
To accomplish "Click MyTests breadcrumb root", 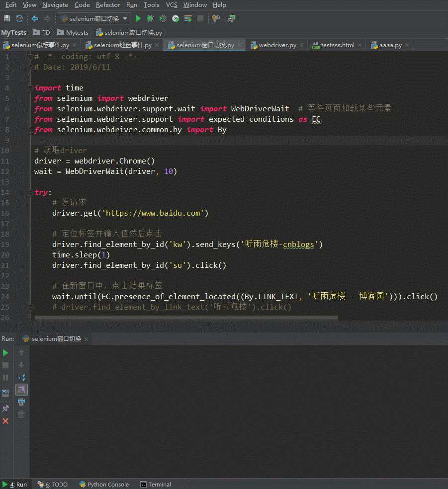I will (14, 32).
